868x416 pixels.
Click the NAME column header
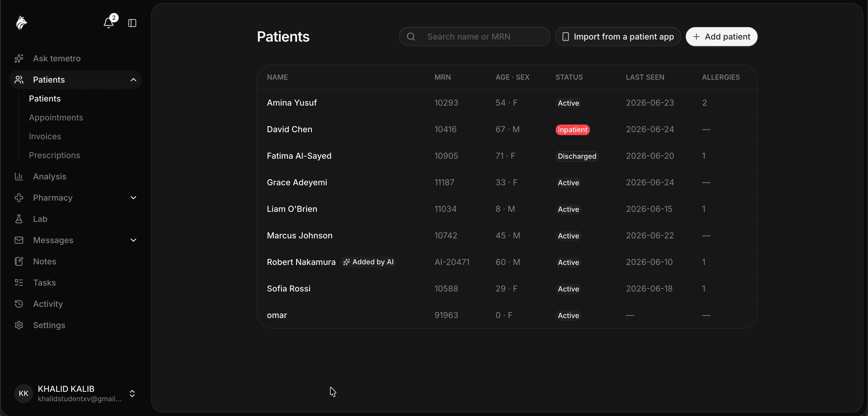click(x=277, y=77)
